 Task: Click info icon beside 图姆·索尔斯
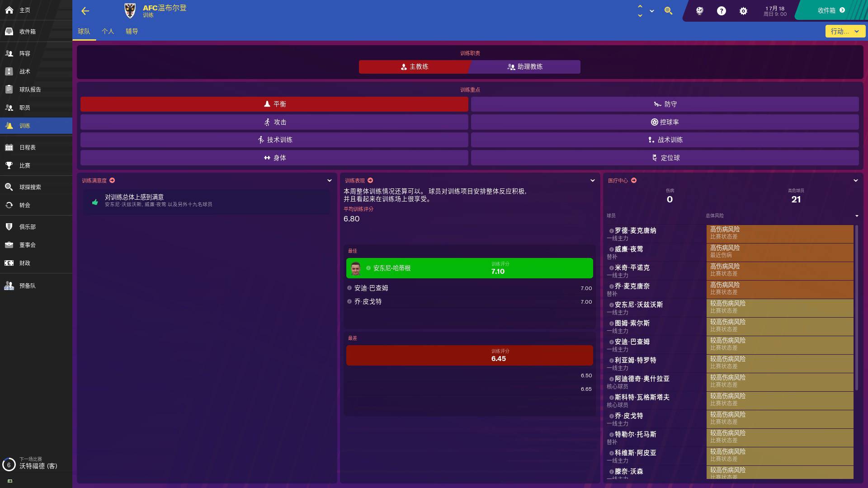coord(611,324)
